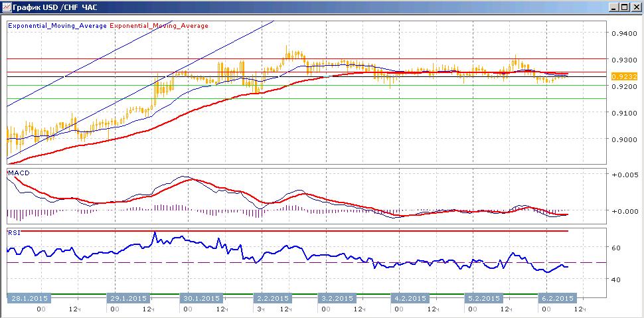Select the 3.2.2015 date marker

click(337, 298)
